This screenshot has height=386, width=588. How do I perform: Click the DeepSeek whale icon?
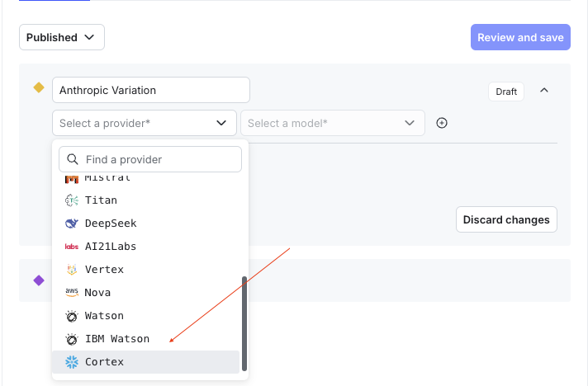[71, 224]
